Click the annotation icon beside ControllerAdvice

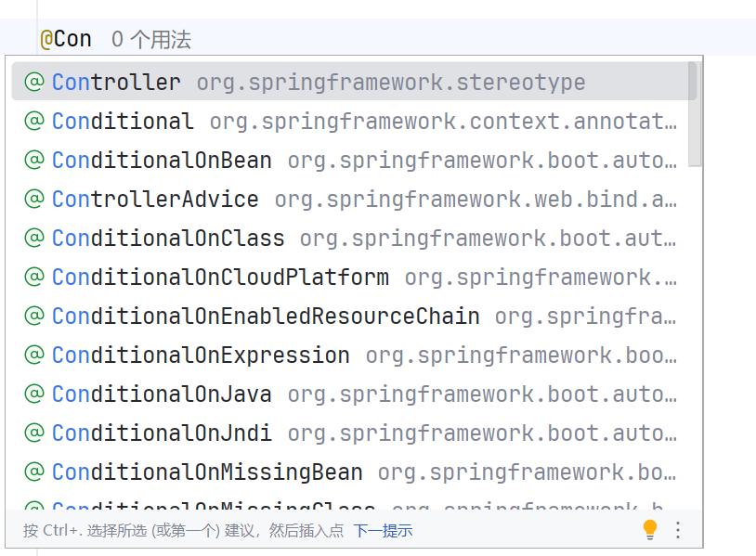[x=34, y=199]
